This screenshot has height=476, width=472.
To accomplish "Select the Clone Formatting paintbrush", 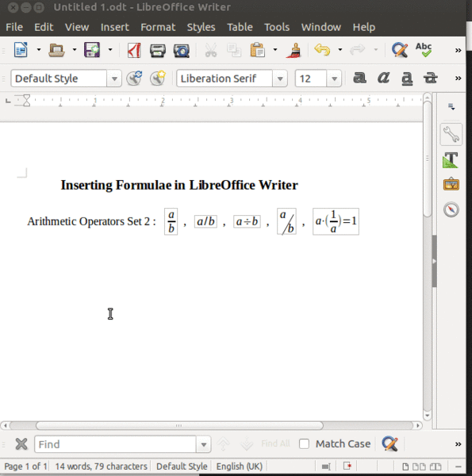I will point(294,50).
